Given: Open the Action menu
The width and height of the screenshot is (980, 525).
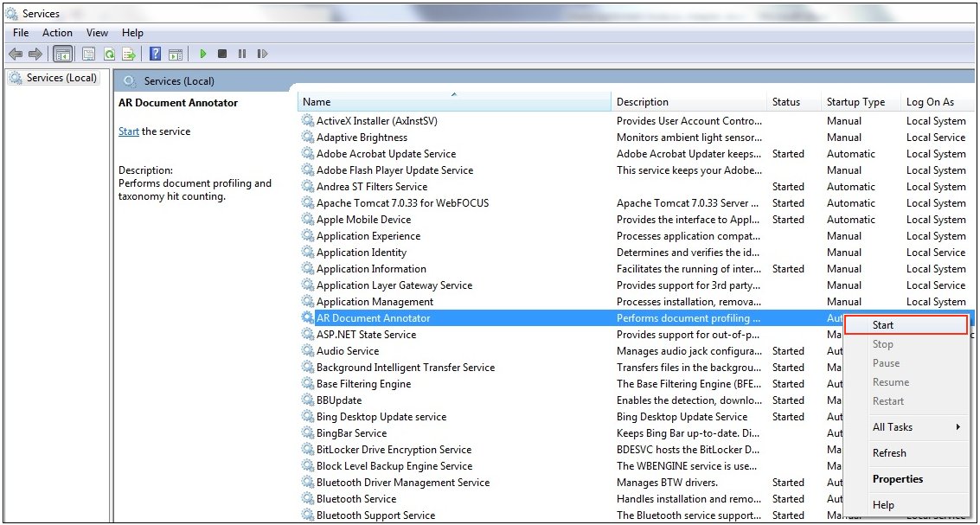Looking at the screenshot, I should coord(57,33).
